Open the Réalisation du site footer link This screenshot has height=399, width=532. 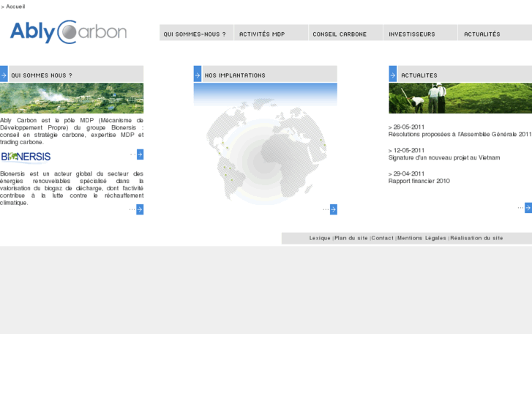click(476, 238)
